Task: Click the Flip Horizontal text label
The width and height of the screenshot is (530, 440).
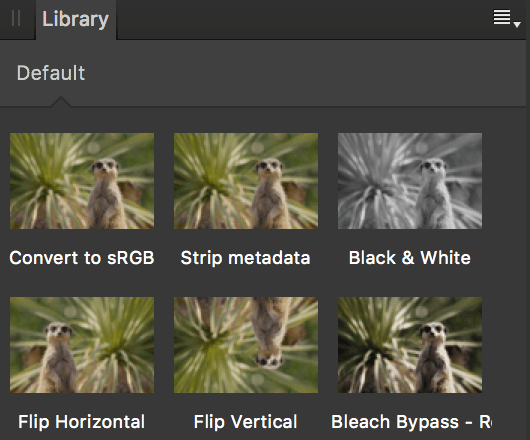Action: pyautogui.click(x=81, y=422)
